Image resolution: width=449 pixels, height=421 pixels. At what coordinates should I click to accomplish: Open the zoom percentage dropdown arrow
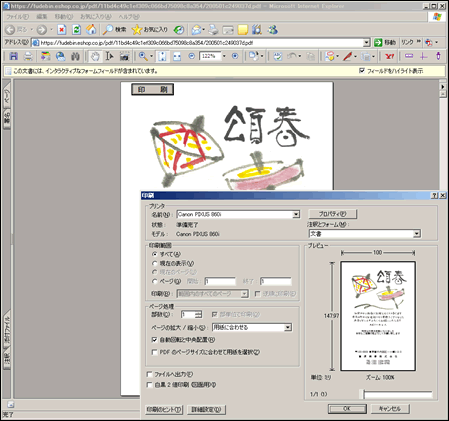(x=224, y=56)
